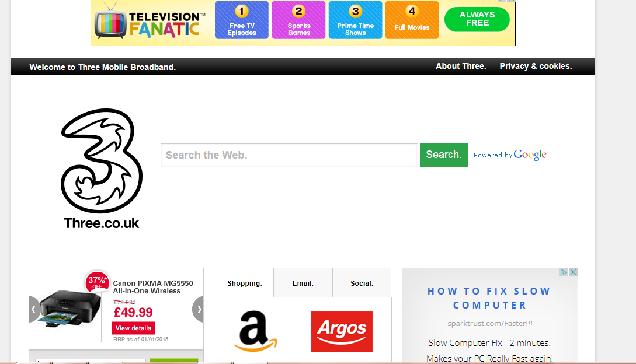Click the Canon PIXMA printer thumbnail
Viewport: 636px width, 364px height.
click(69, 310)
